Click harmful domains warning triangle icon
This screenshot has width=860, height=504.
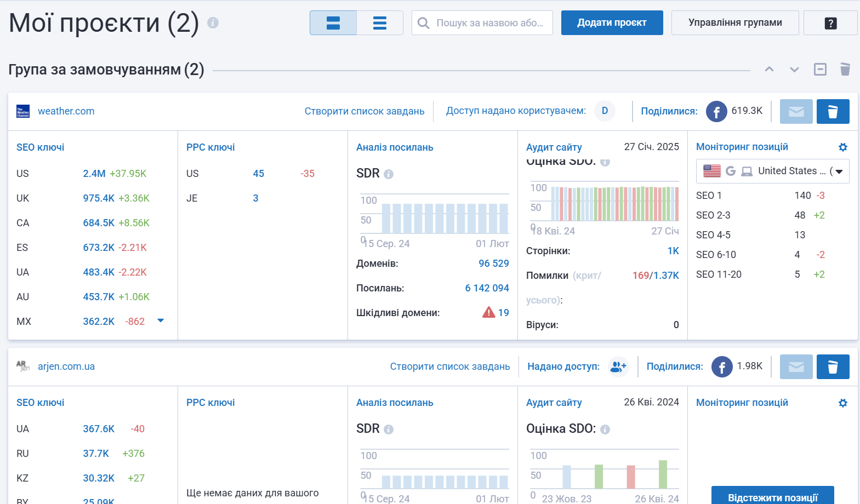(488, 312)
